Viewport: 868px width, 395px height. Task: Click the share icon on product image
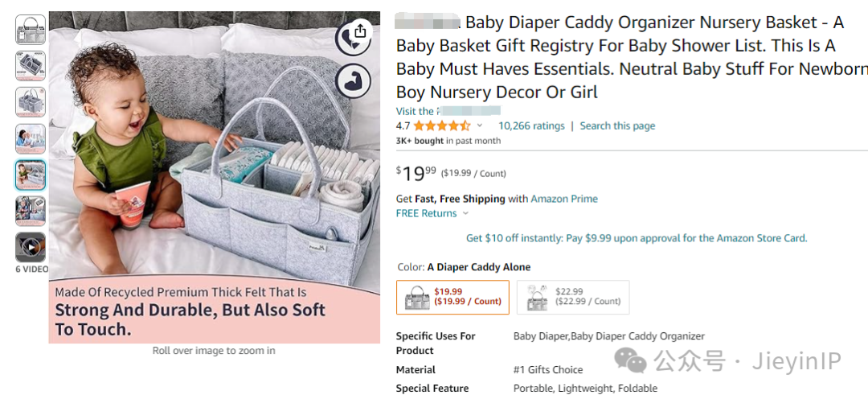pos(360,31)
